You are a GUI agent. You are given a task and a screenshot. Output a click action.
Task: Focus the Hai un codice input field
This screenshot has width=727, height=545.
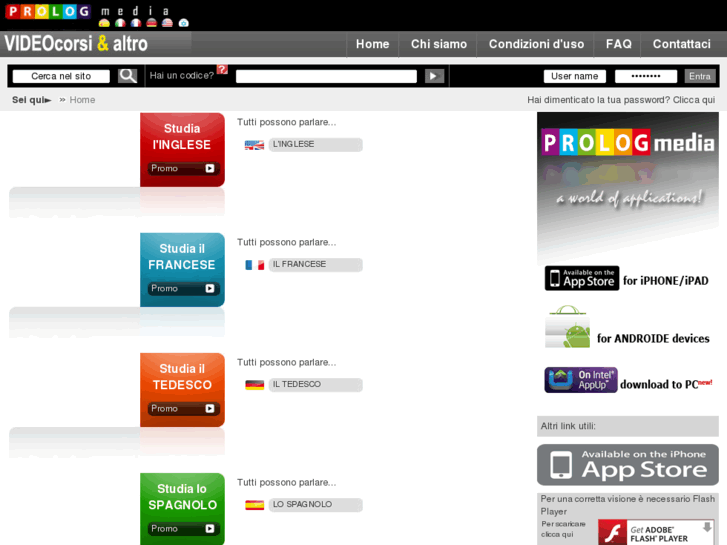coord(326,76)
